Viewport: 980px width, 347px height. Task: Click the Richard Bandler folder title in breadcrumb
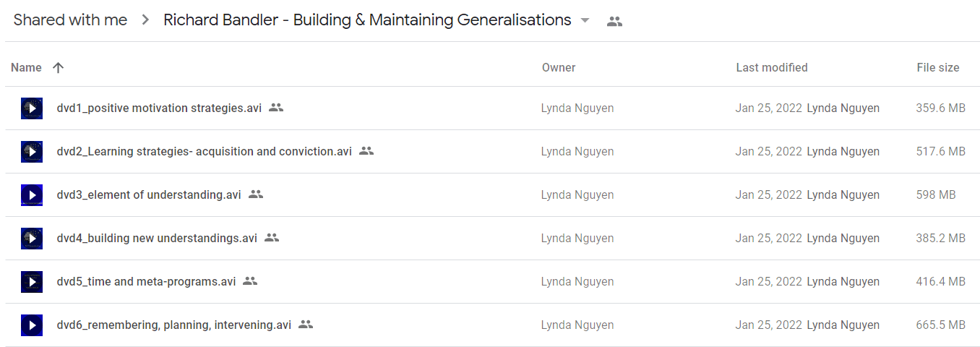click(367, 20)
